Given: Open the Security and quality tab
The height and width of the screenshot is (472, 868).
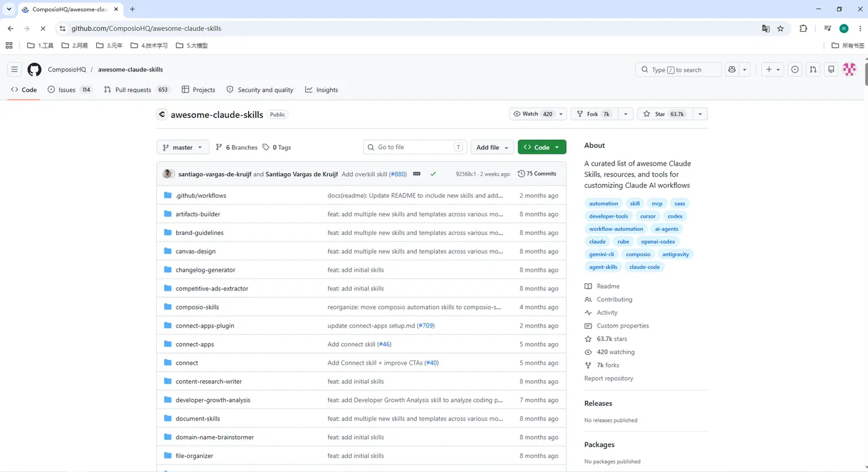Looking at the screenshot, I should 260,90.
